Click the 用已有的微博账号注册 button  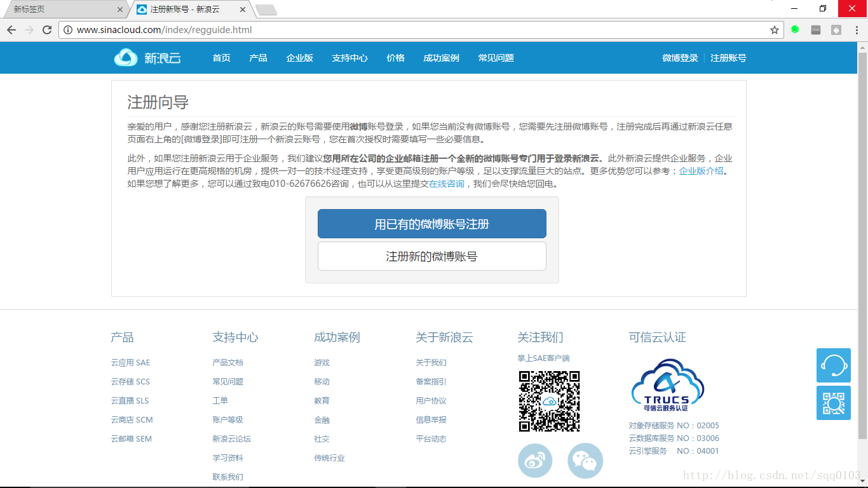click(x=432, y=224)
